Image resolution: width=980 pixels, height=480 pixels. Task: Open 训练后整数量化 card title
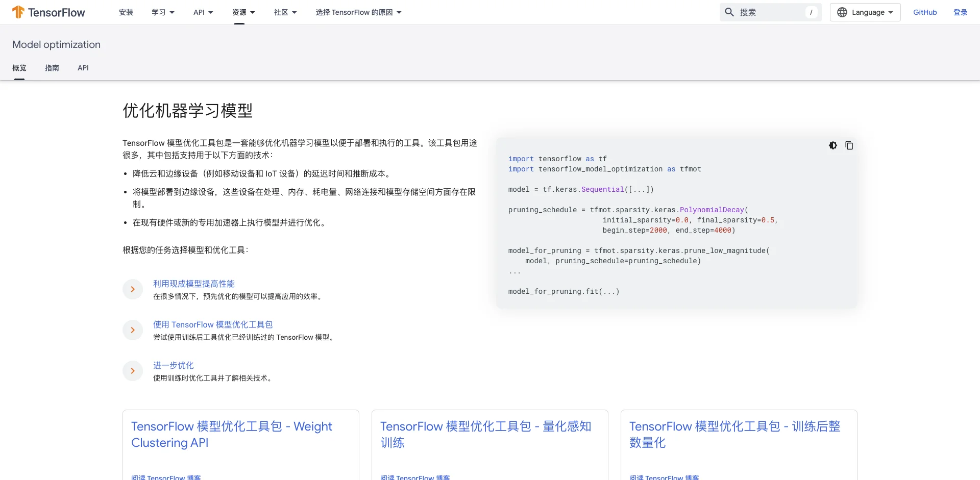(734, 434)
